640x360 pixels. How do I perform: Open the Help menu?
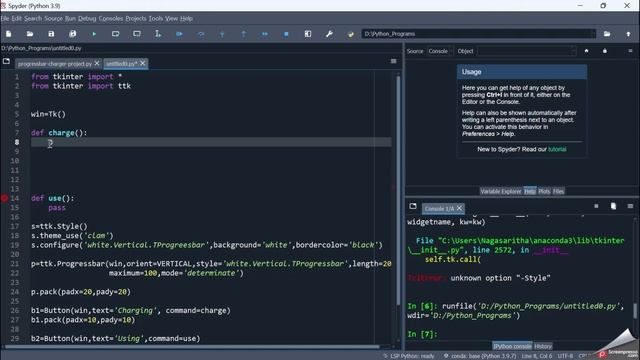[187, 18]
